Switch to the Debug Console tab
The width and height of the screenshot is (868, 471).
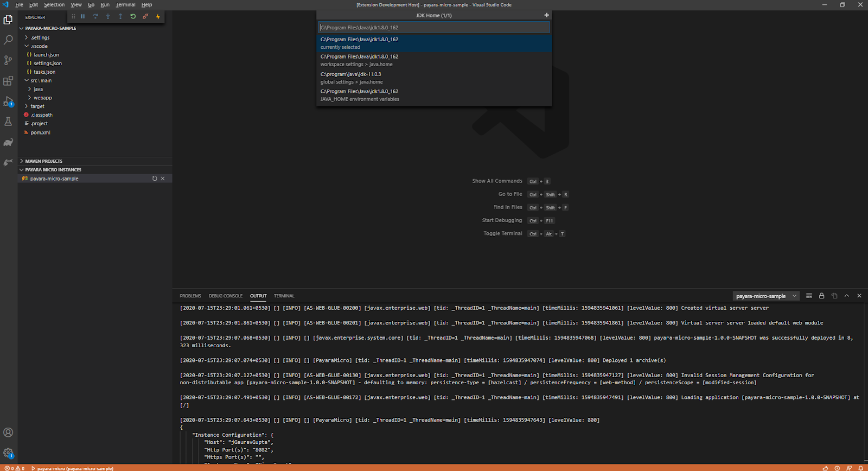[225, 296]
